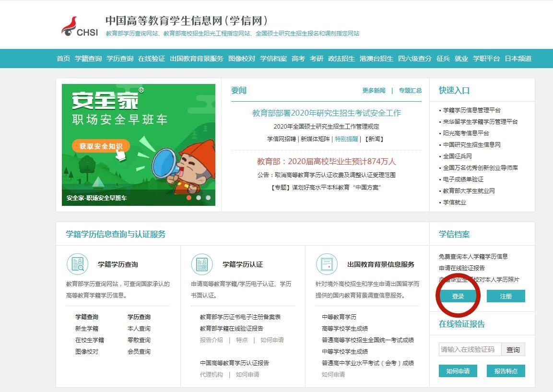Open 在线验证 in navigation bar
The width and height of the screenshot is (553, 392).
(152, 59)
